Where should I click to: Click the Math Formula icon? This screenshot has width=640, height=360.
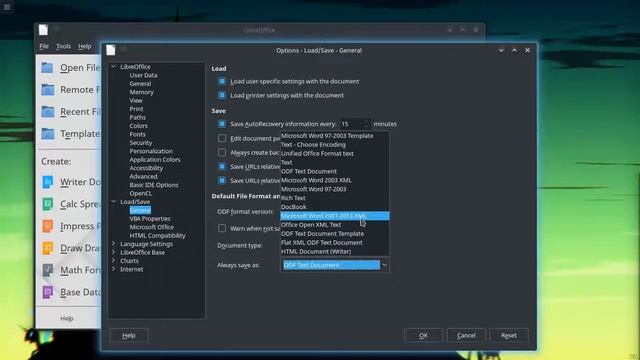tap(48, 270)
